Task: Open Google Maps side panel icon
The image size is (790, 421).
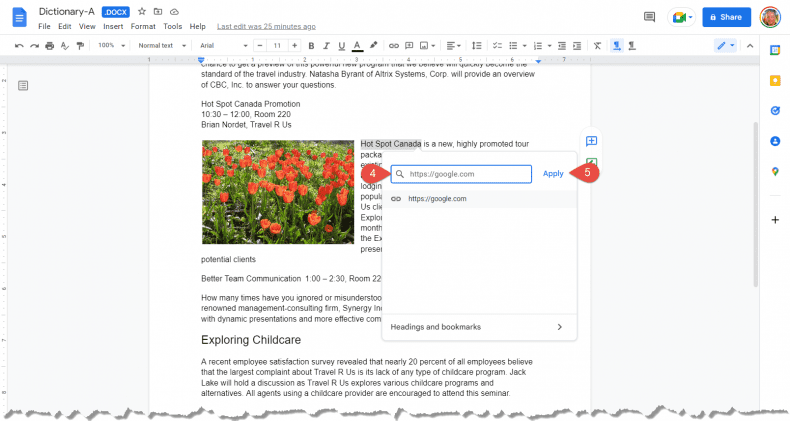Action: click(x=775, y=172)
